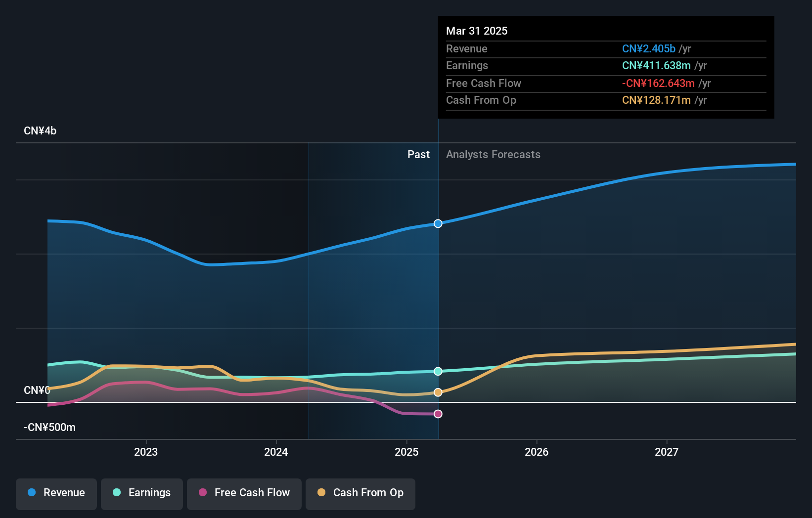The image size is (812, 518).
Task: Click the -CN¥162.643m free cash flow value
Action: [658, 83]
